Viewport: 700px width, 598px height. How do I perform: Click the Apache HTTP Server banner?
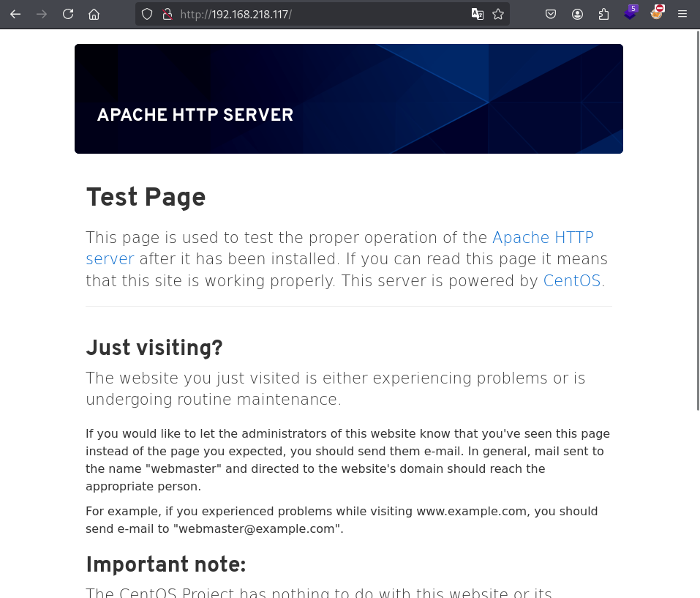pos(349,99)
